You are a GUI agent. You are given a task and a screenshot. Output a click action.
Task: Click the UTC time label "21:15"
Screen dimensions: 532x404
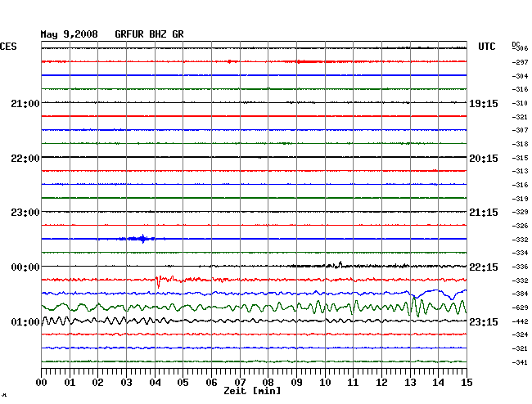[x=484, y=213]
